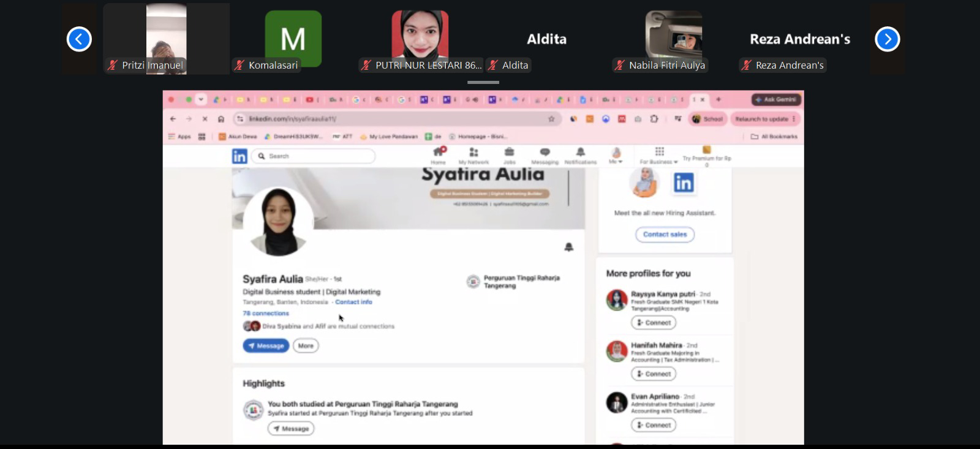
Task: Open LinkedIn Home from nav bar
Action: click(x=439, y=156)
